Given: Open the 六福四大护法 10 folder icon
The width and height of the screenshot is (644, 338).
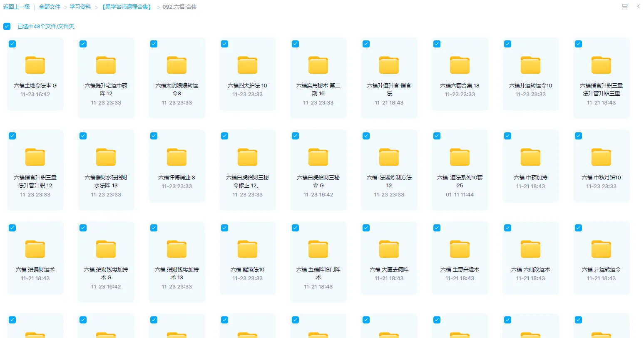Looking at the screenshot, I should coord(248,65).
